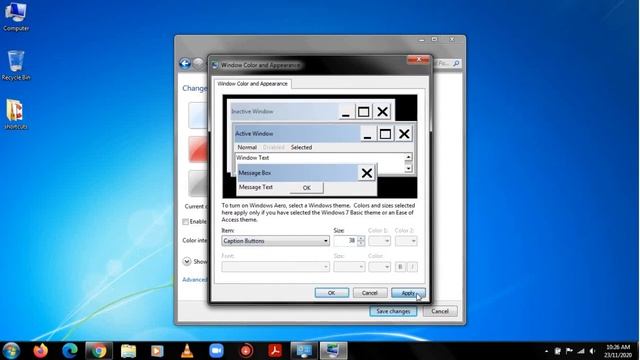
Task: Toggle the Italic font button
Action: 412,267
